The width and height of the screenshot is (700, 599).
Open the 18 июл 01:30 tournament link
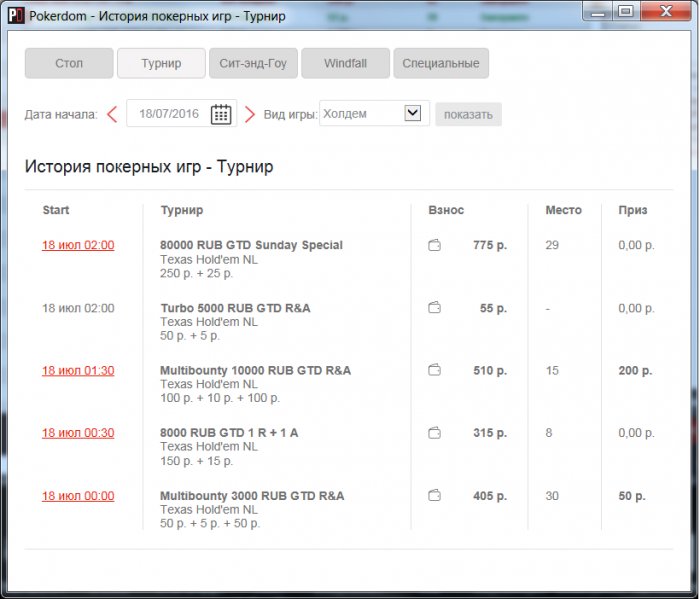pos(78,371)
